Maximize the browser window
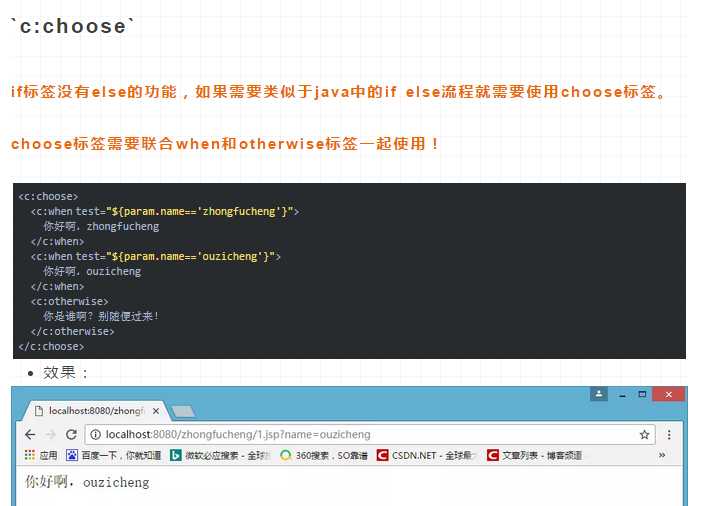 (x=642, y=394)
